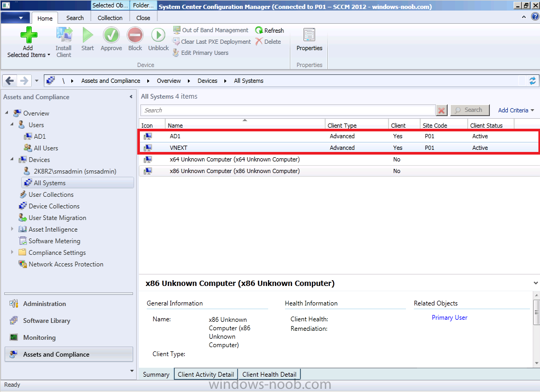
Task: Open Device Collections node
Action: [x=49, y=206]
